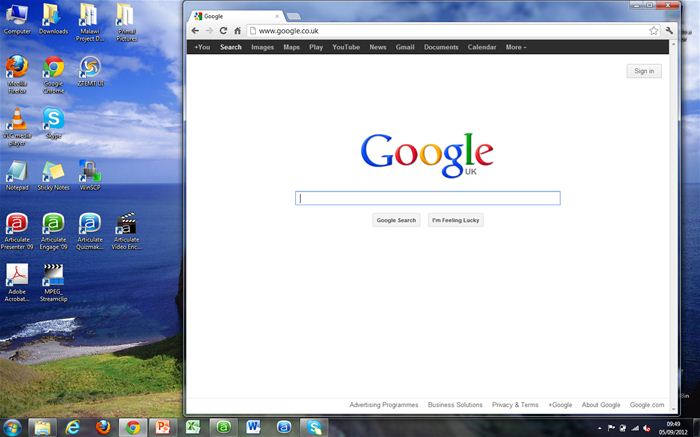Open the Google.com footer link
Viewport: 700px width, 437px height.
647,405
